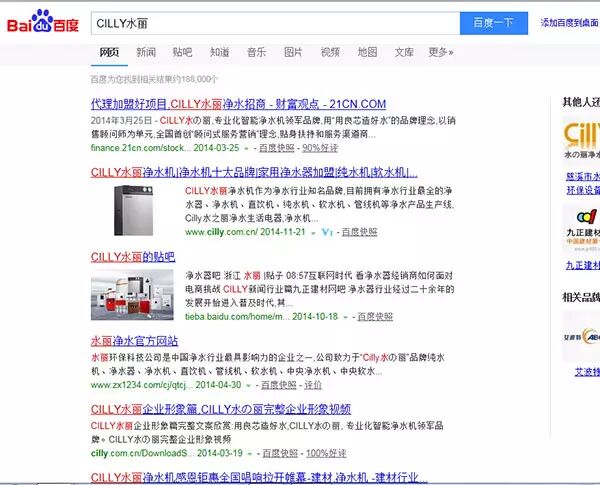Open the 21CN.COM 代理加盟好项目 result title

(x=238, y=104)
